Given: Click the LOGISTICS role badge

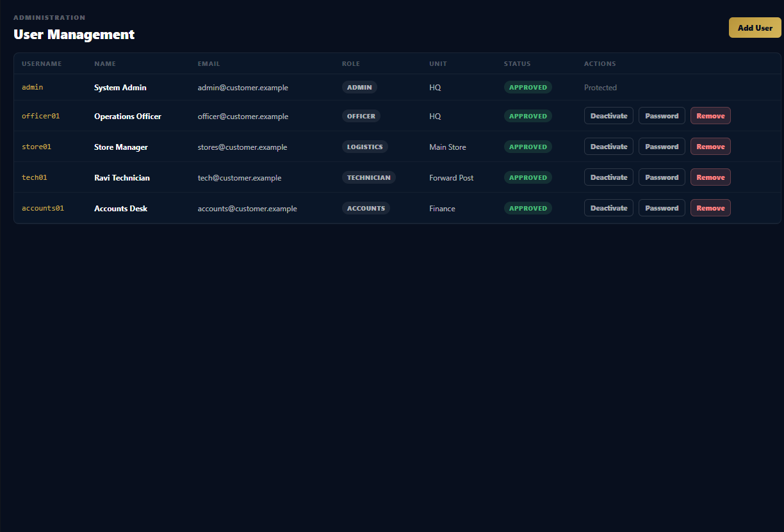Looking at the screenshot, I should [x=365, y=147].
